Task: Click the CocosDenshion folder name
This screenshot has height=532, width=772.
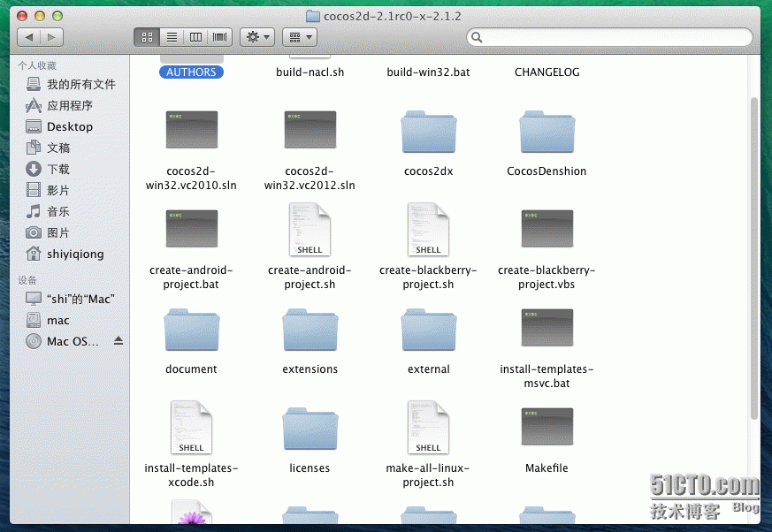Action: [547, 171]
